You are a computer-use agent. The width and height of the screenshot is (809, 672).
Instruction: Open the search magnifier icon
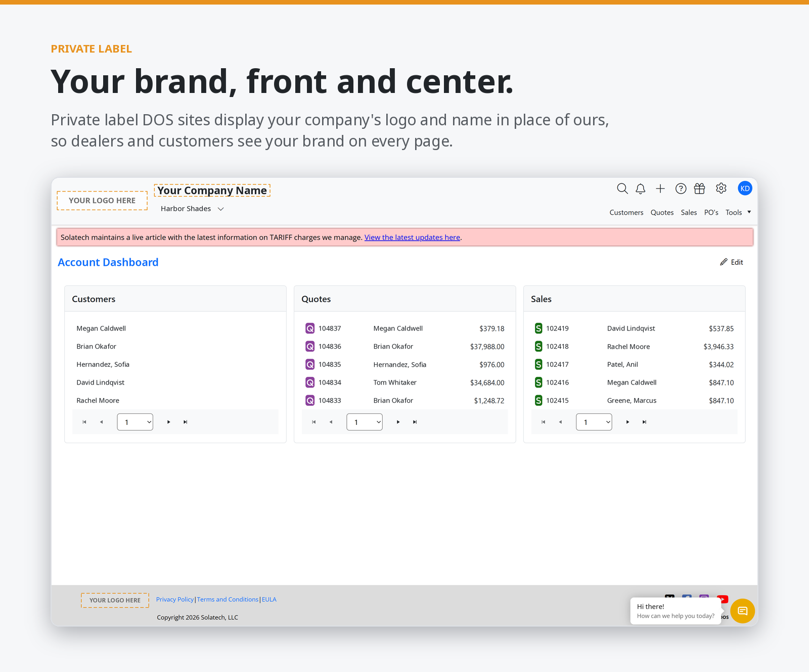[x=622, y=189]
